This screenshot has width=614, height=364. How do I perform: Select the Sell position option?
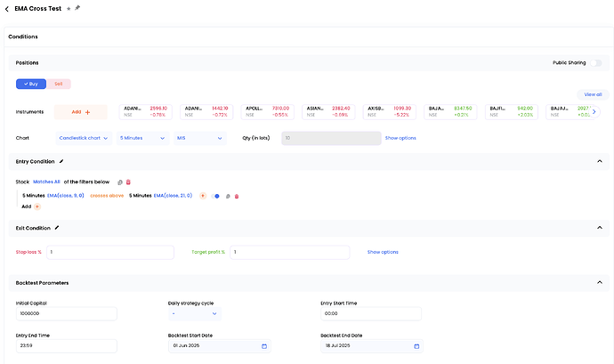pos(59,84)
